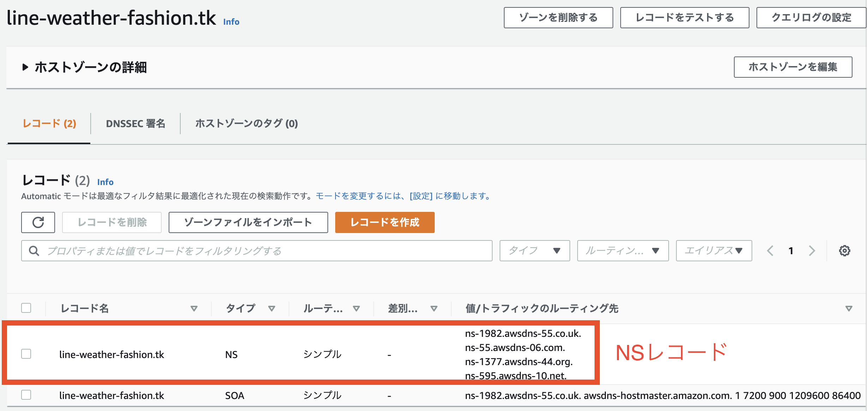The width and height of the screenshot is (868, 411).
Task: Check the SOA record row checkbox
Action: 26,395
